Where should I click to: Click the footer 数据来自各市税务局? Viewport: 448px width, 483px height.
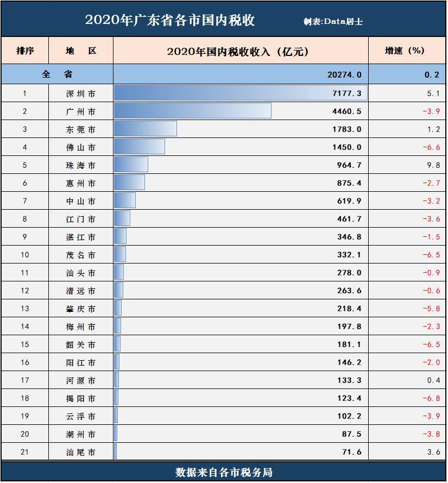(x=224, y=472)
